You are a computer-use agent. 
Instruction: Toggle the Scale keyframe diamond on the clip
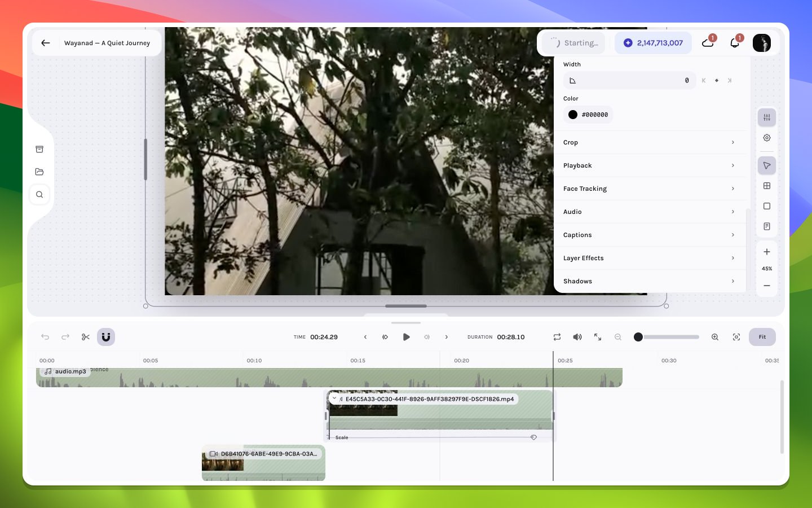533,437
